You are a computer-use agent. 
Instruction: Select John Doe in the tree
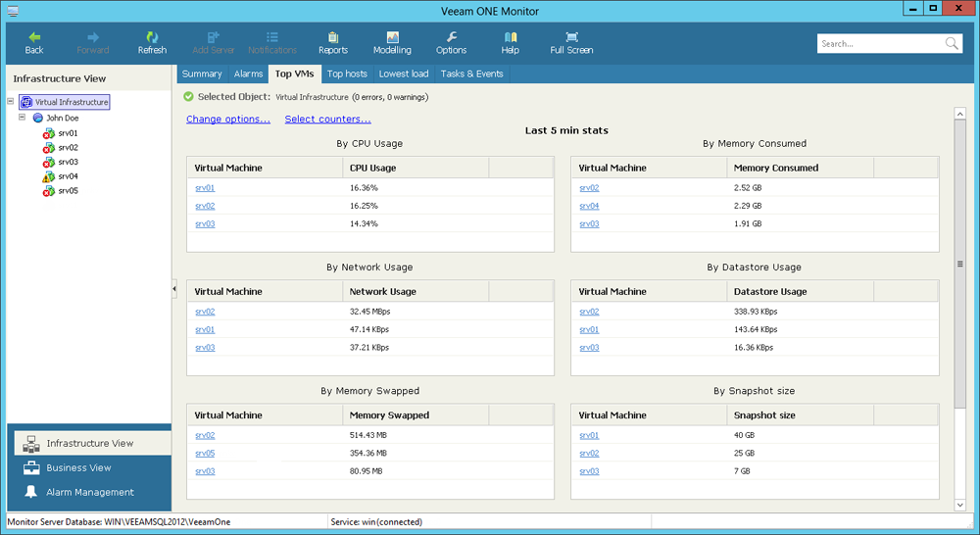[63, 118]
